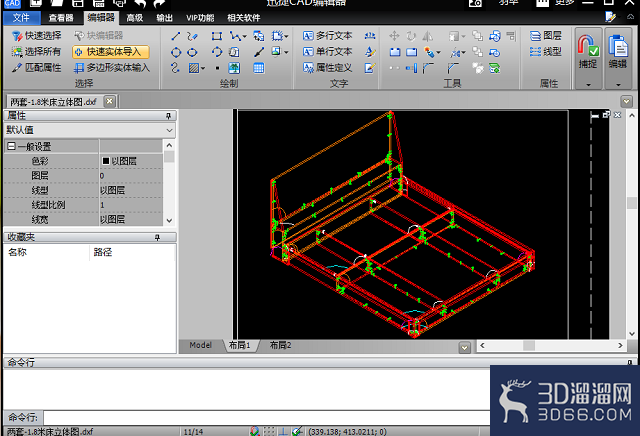Viewport: 640px width, 436px height.
Task: Click the 命令行 command input field
Action: click(267, 418)
